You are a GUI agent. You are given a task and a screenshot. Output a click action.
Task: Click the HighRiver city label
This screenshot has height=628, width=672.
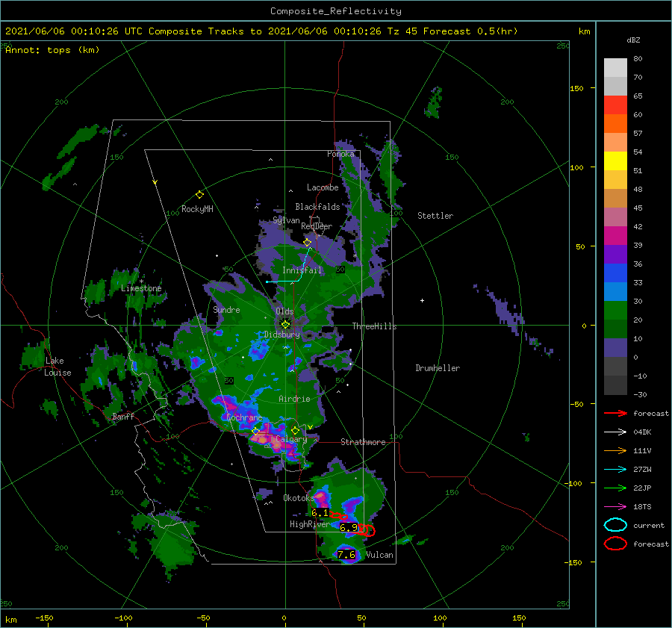310,524
